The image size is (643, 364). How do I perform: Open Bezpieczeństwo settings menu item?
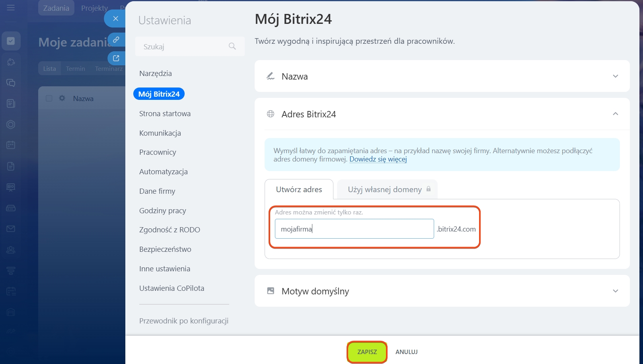pyautogui.click(x=165, y=249)
